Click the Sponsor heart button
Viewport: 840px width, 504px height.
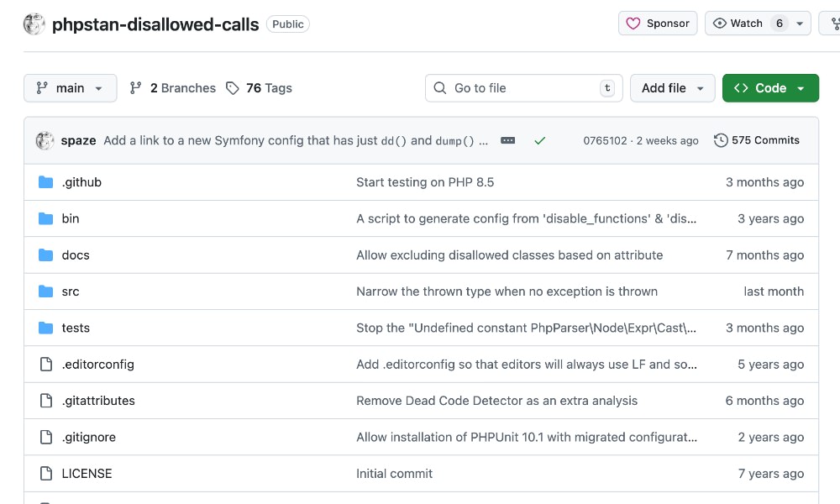point(658,24)
